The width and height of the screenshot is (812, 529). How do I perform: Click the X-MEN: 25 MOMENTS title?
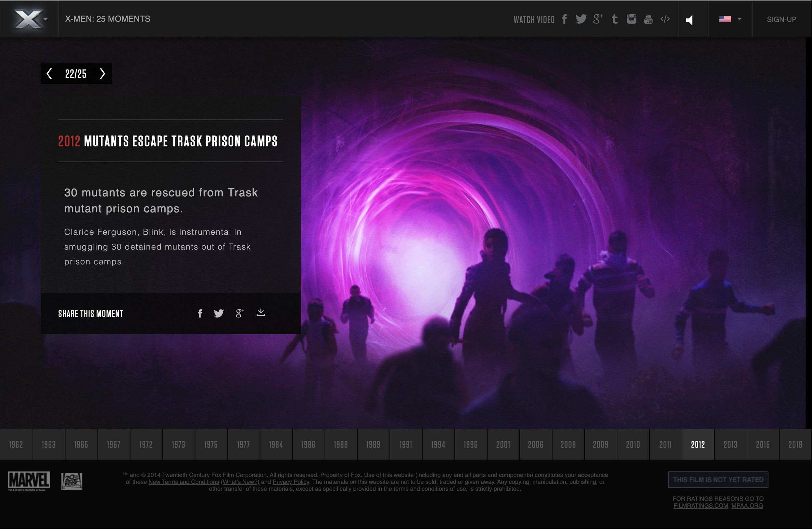tap(108, 19)
